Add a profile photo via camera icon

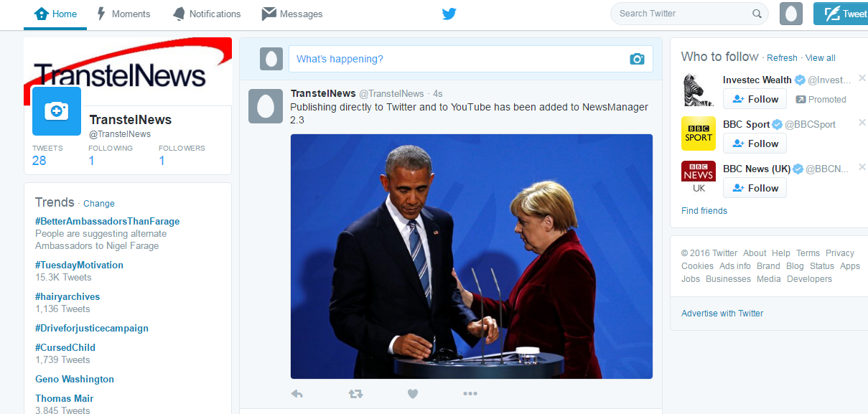[x=57, y=111]
